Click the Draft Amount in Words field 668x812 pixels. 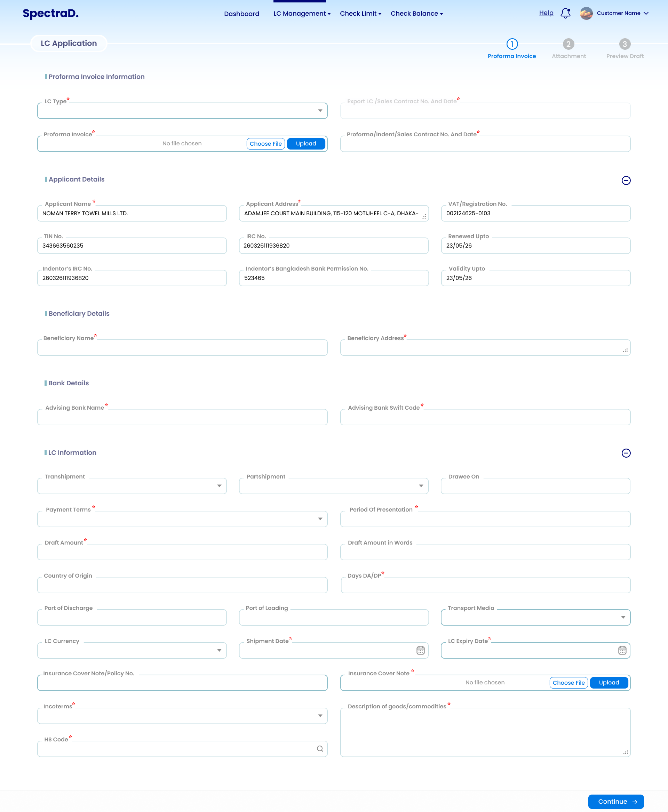[485, 552]
